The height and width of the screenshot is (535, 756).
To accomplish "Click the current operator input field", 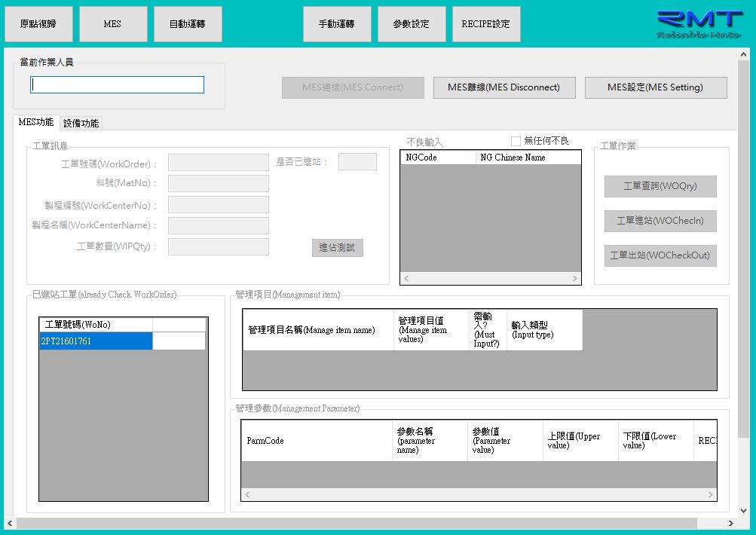I will pyautogui.click(x=118, y=85).
